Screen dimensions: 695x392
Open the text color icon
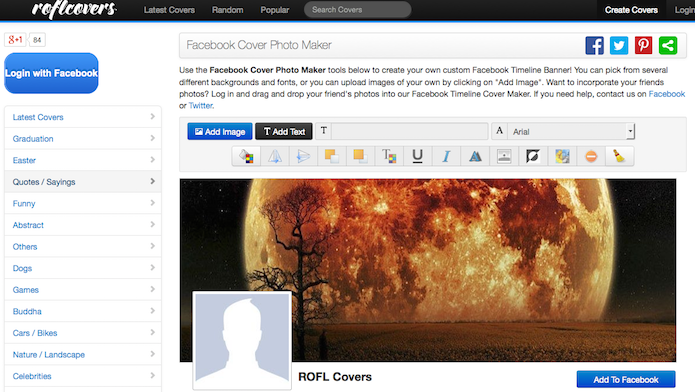(389, 156)
